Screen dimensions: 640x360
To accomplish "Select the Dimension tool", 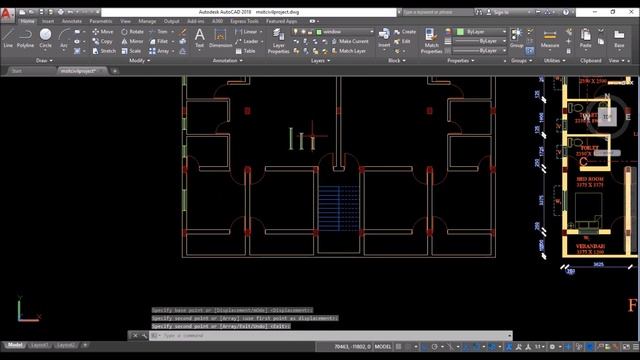I will [x=220, y=38].
